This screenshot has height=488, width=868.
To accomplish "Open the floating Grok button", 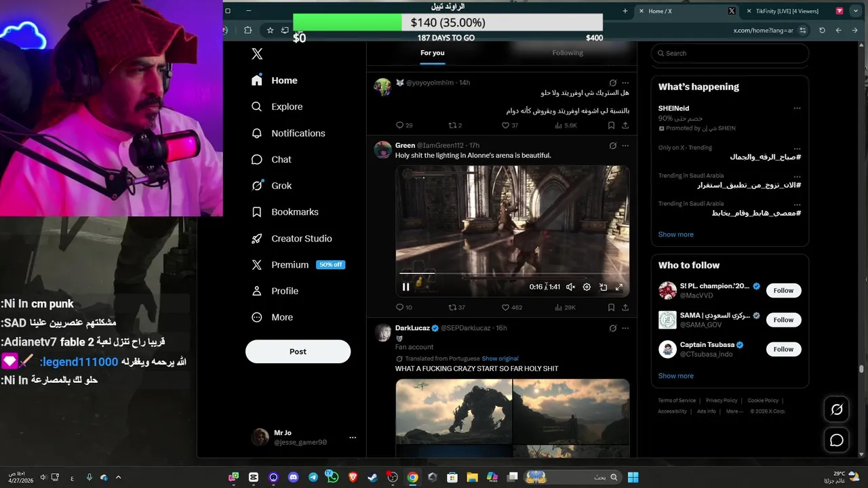I will (837, 409).
